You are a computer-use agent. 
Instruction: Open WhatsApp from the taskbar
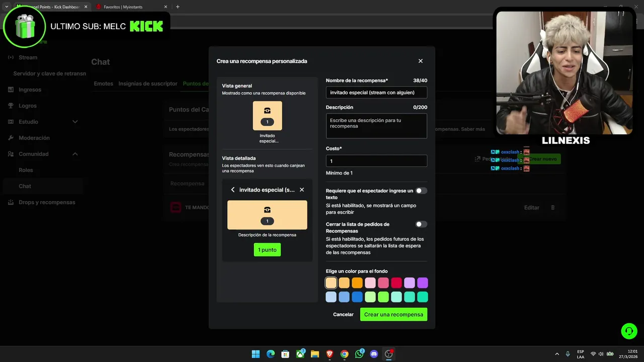point(359,354)
